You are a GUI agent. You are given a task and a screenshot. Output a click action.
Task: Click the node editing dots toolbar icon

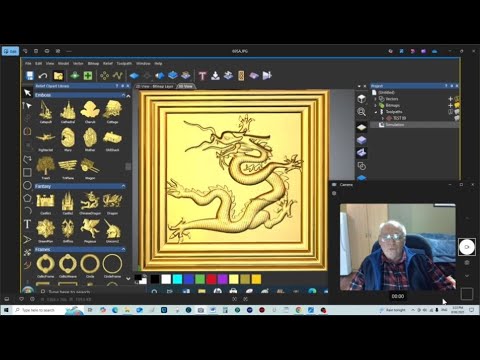(x=104, y=76)
